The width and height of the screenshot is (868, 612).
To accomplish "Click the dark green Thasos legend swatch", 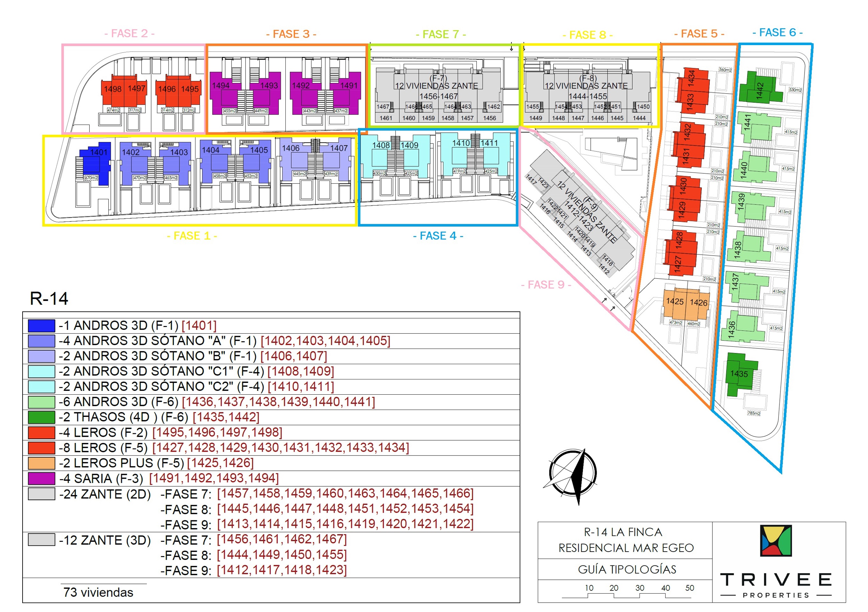I will coord(42,417).
